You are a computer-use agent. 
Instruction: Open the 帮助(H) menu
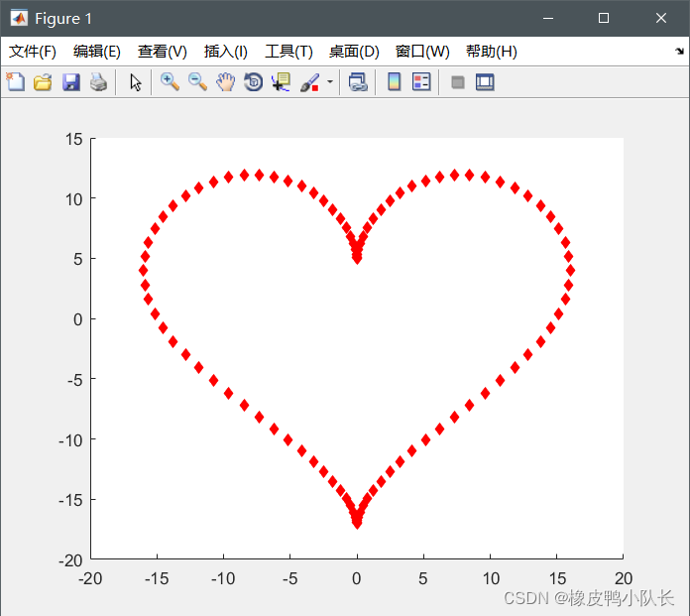492,52
